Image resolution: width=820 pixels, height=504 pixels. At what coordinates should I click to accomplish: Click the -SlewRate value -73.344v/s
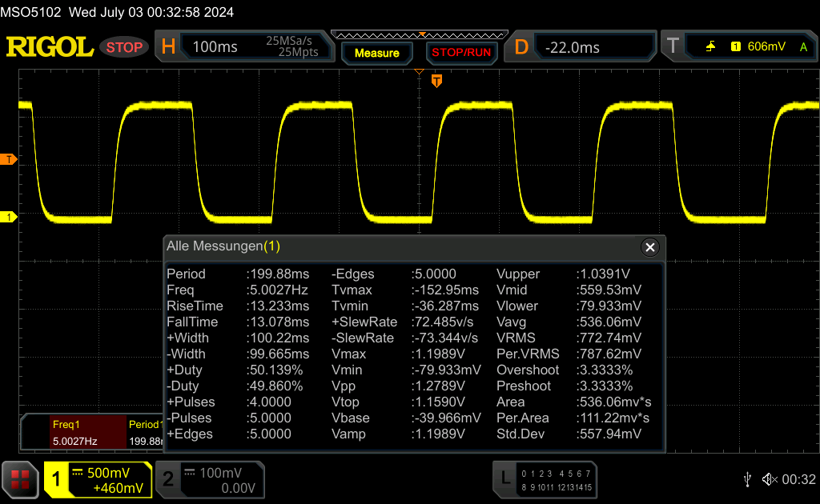(446, 338)
